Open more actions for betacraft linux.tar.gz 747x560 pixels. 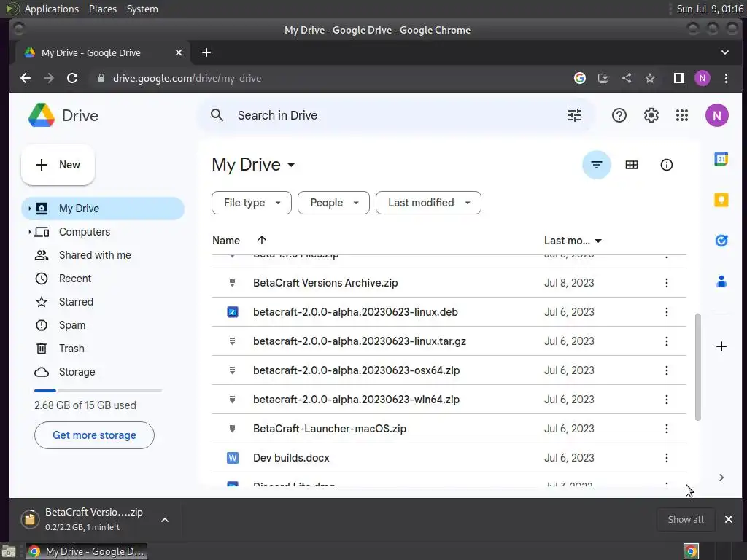(x=666, y=341)
